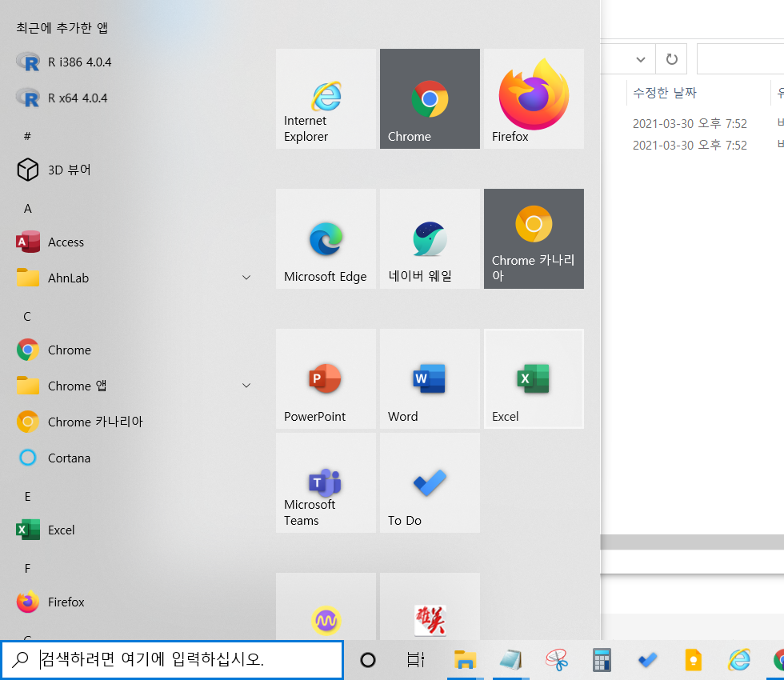Jump to letter # section header
784x680 pixels.
(x=27, y=136)
